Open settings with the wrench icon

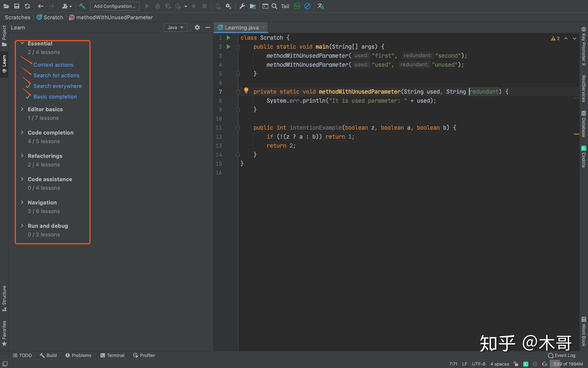pyautogui.click(x=242, y=6)
